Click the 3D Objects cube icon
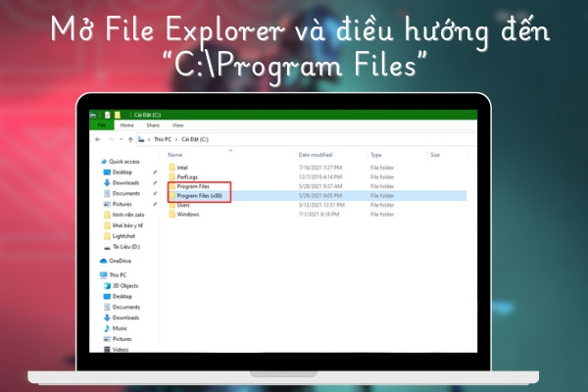 [107, 286]
